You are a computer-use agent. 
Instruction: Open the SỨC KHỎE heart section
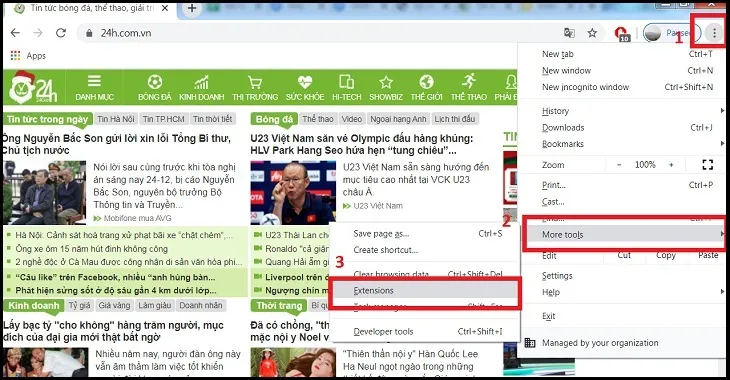305,88
